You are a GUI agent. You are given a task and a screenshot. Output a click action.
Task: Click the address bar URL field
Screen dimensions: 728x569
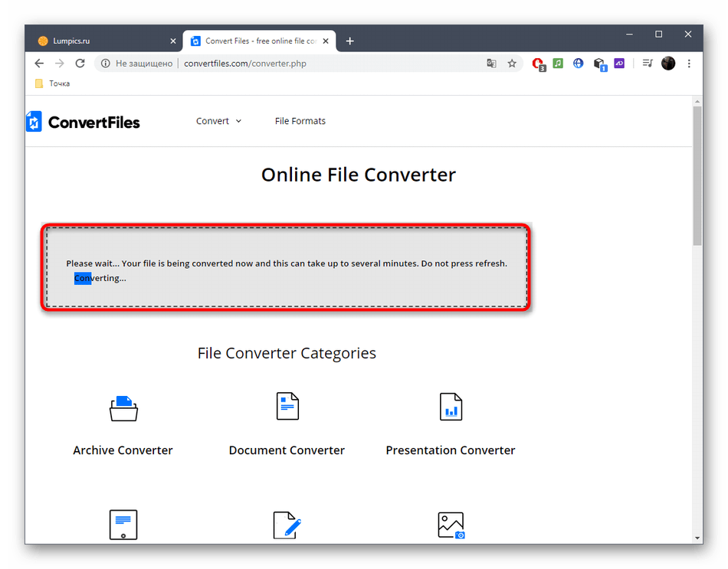[x=307, y=64]
